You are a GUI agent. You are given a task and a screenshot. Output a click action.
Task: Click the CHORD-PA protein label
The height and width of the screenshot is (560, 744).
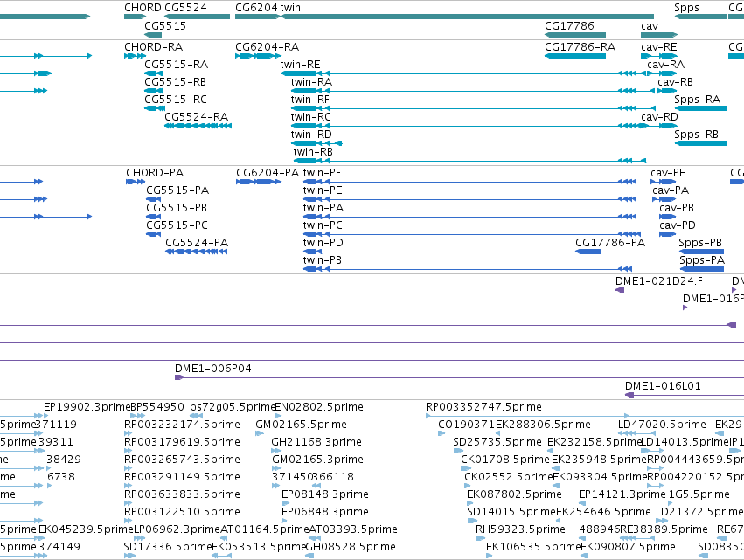[x=155, y=173]
